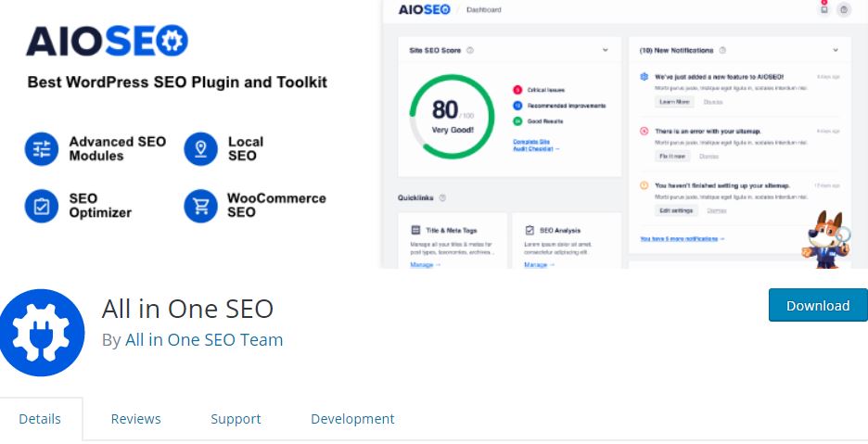Image resolution: width=868 pixels, height=444 pixels.
Task: Click the fox mascot with magnifying glass
Action: (826, 239)
